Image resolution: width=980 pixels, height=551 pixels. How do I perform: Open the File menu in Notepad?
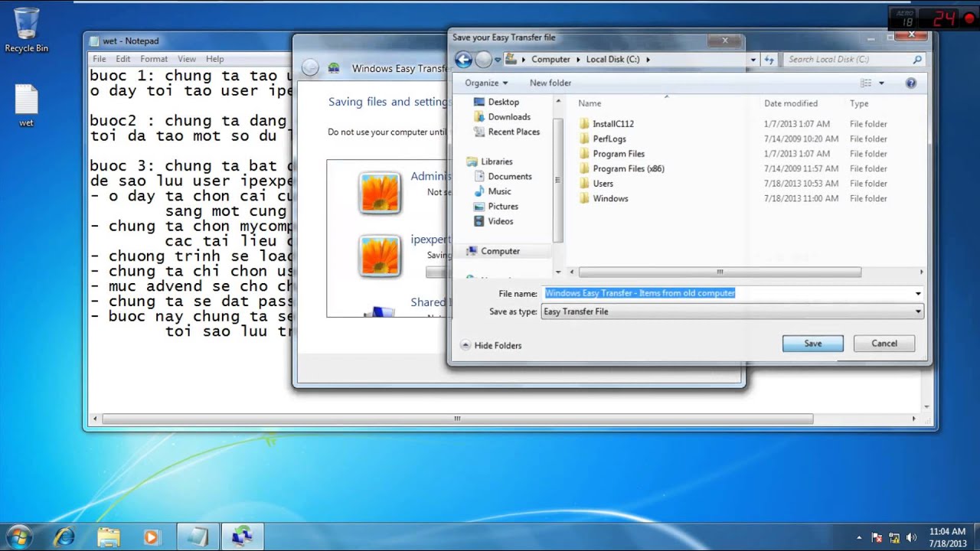(x=100, y=59)
